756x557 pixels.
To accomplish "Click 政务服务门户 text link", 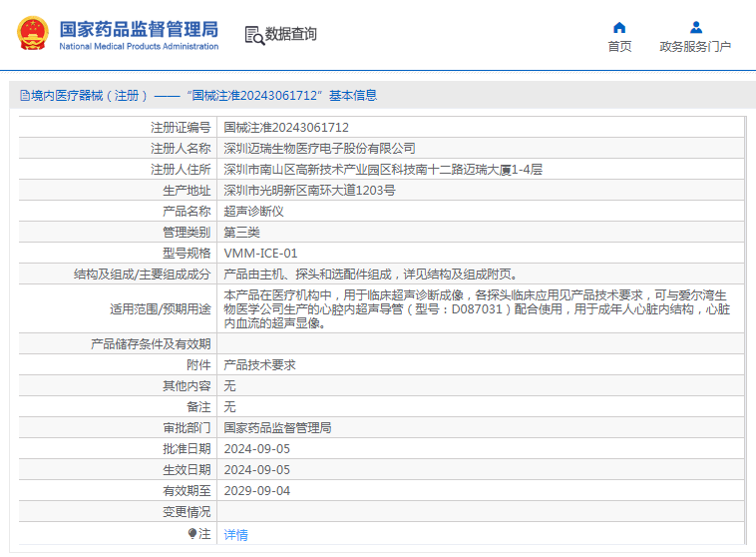I will [695, 46].
